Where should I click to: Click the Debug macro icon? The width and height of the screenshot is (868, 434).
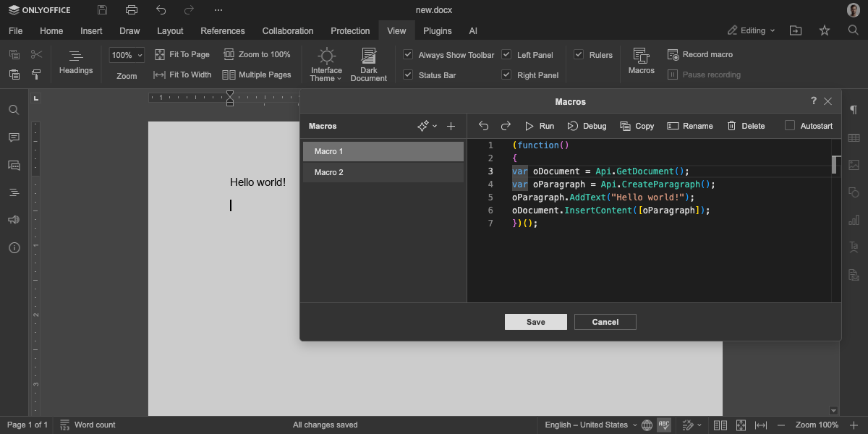click(x=573, y=126)
